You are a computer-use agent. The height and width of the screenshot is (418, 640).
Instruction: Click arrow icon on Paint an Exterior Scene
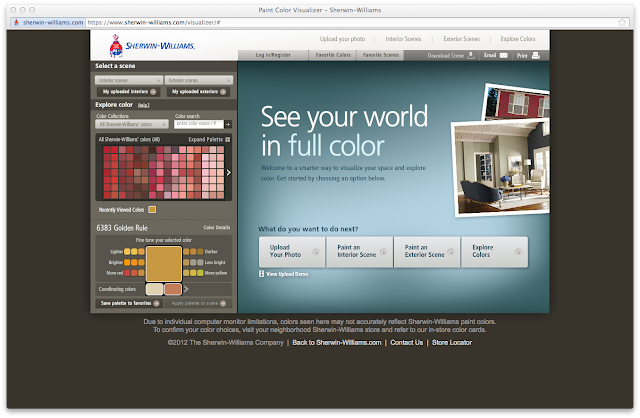[x=451, y=251]
